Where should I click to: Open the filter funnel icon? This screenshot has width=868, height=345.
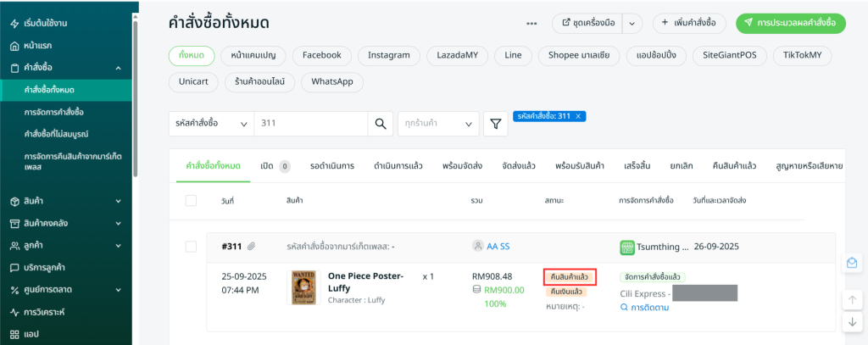pos(495,124)
